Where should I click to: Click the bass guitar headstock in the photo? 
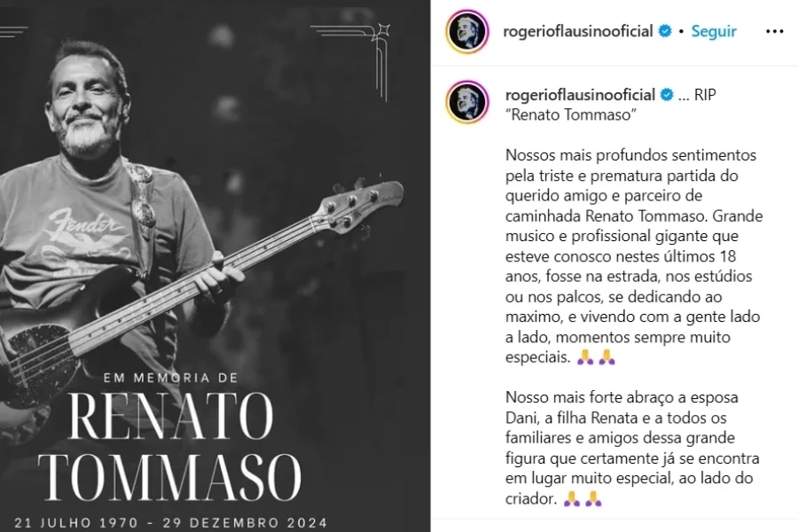tap(360, 205)
